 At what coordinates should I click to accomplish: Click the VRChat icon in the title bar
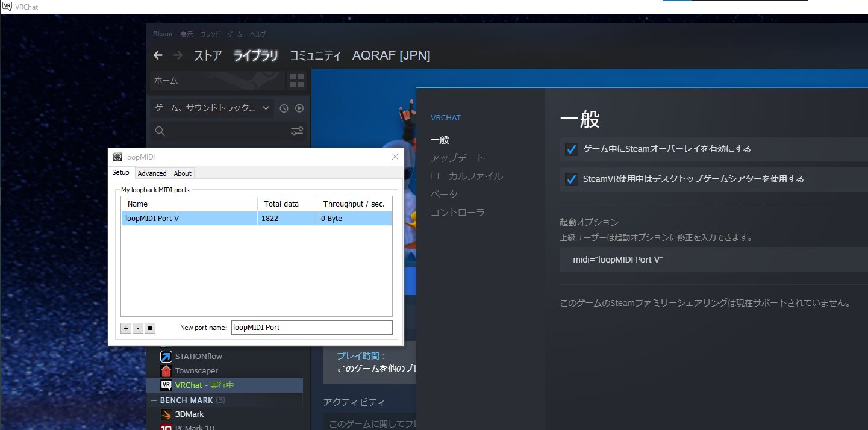8,7
